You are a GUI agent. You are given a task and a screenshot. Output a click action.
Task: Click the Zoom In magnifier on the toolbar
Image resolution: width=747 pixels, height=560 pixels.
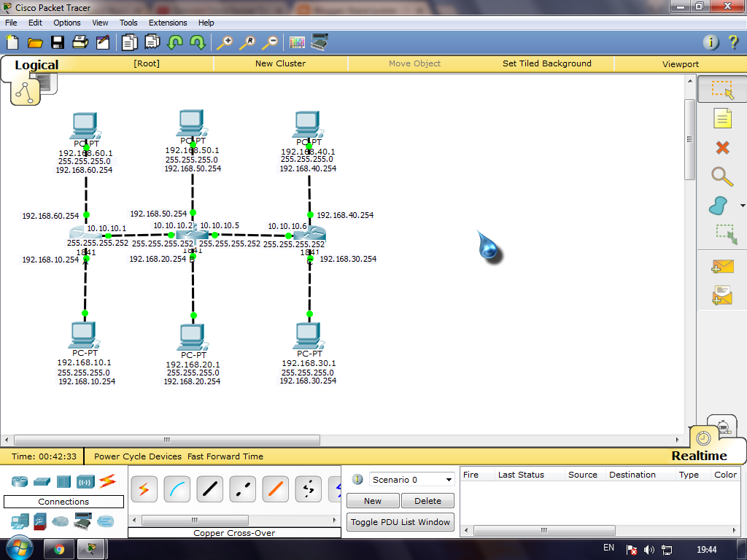226,42
